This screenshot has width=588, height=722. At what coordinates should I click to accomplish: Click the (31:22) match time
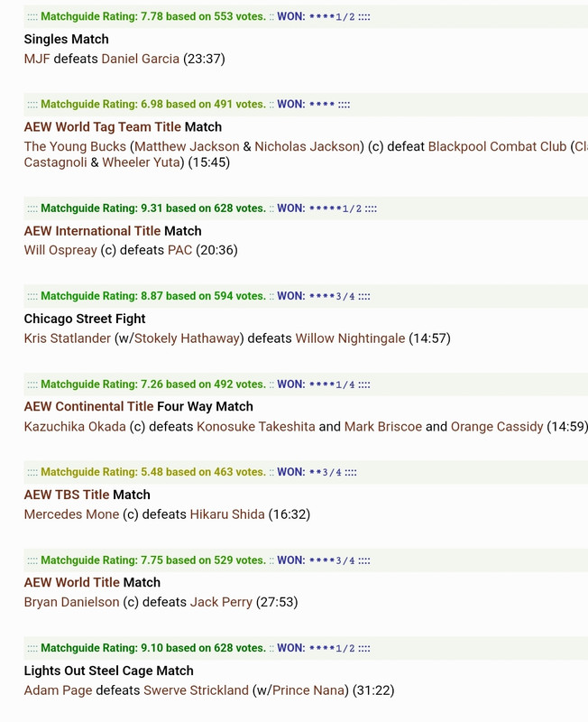tap(373, 690)
